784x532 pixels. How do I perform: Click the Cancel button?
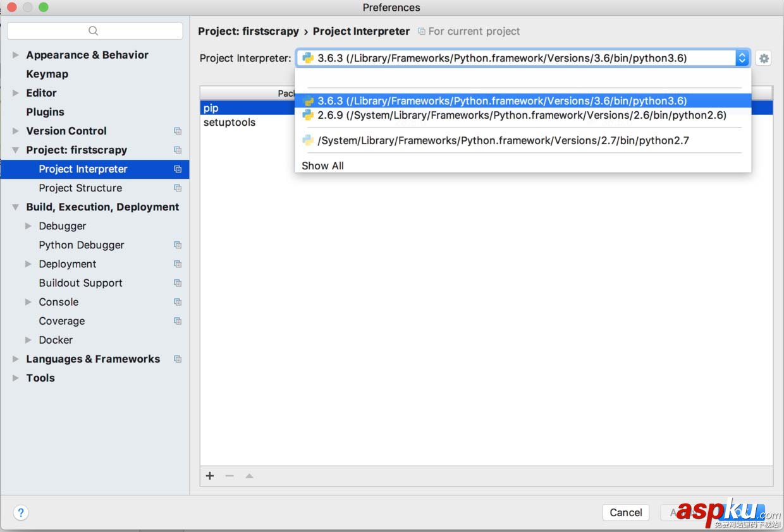[626, 512]
